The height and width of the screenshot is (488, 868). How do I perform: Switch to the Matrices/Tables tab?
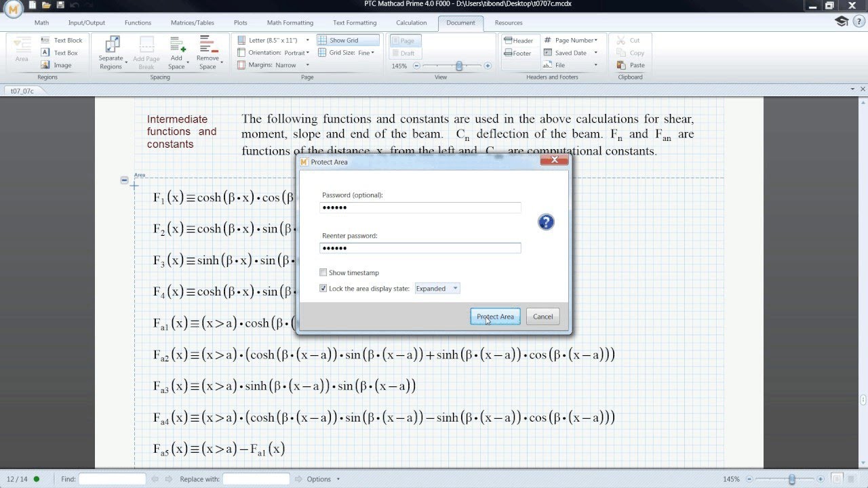(192, 22)
